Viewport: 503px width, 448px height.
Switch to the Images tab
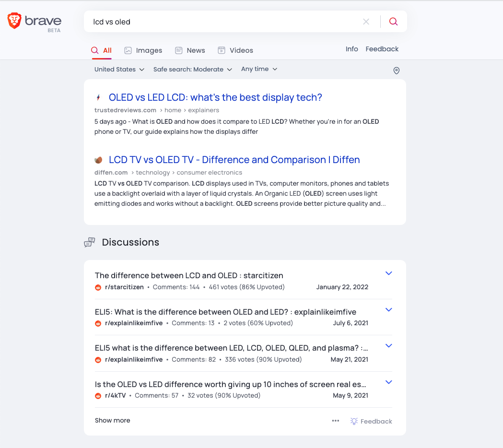pos(143,50)
